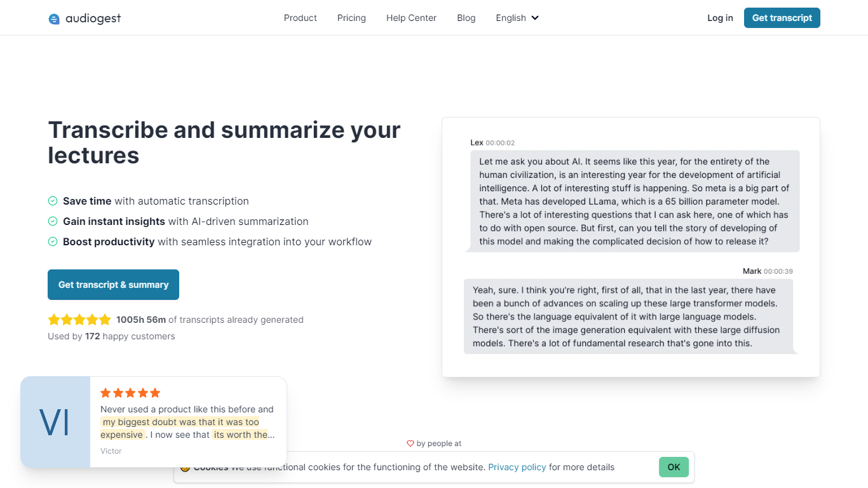Screen dimensions: 868x488
Task: Open the Pricing page
Action: 351,18
